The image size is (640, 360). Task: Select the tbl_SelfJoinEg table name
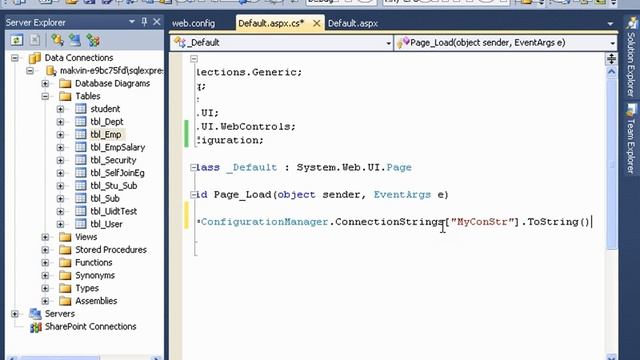pyautogui.click(x=118, y=173)
